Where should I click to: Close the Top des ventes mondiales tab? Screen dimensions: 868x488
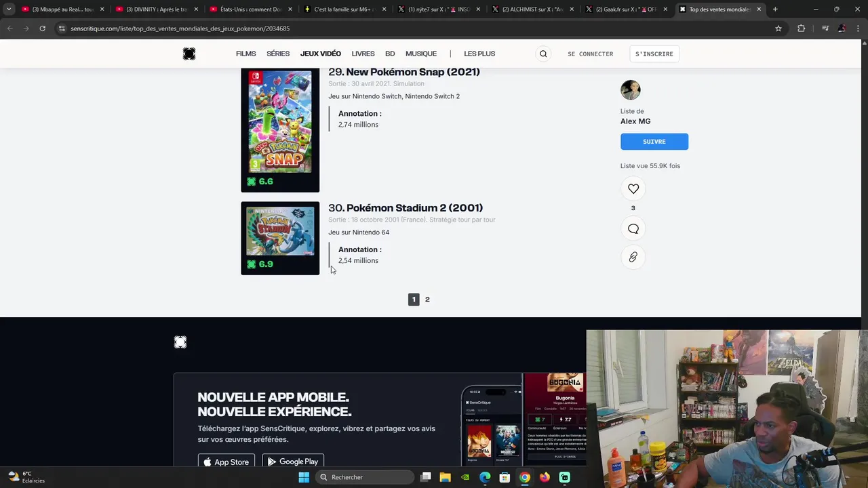click(x=759, y=9)
